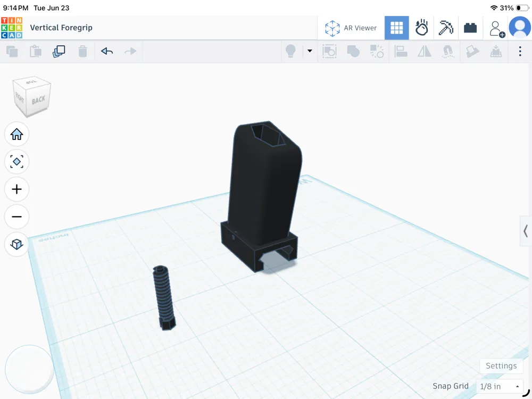Screen dimensions: 532x399
Task: Open the AR Viewer
Action: (351, 28)
